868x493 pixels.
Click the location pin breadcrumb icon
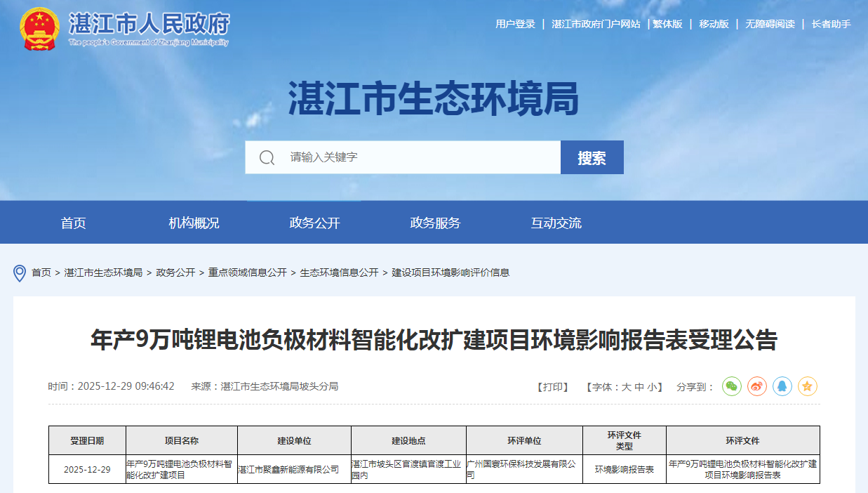pos(20,272)
